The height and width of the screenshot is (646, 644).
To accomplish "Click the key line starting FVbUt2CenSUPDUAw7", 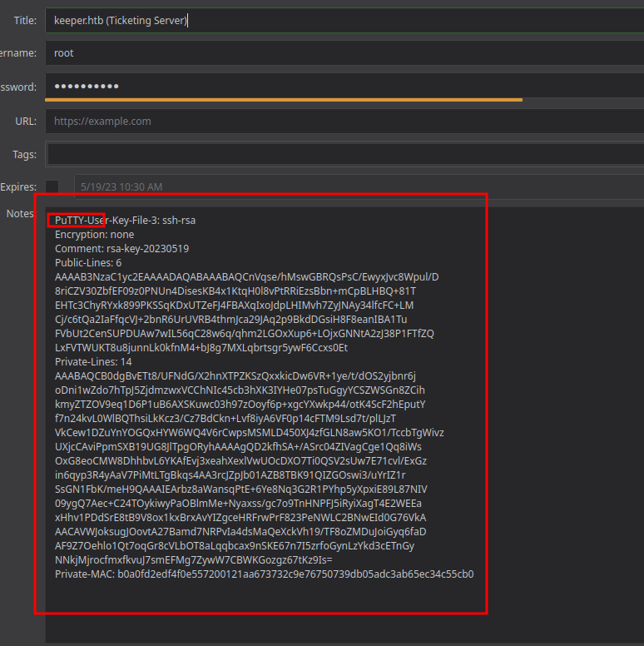I will point(245,333).
